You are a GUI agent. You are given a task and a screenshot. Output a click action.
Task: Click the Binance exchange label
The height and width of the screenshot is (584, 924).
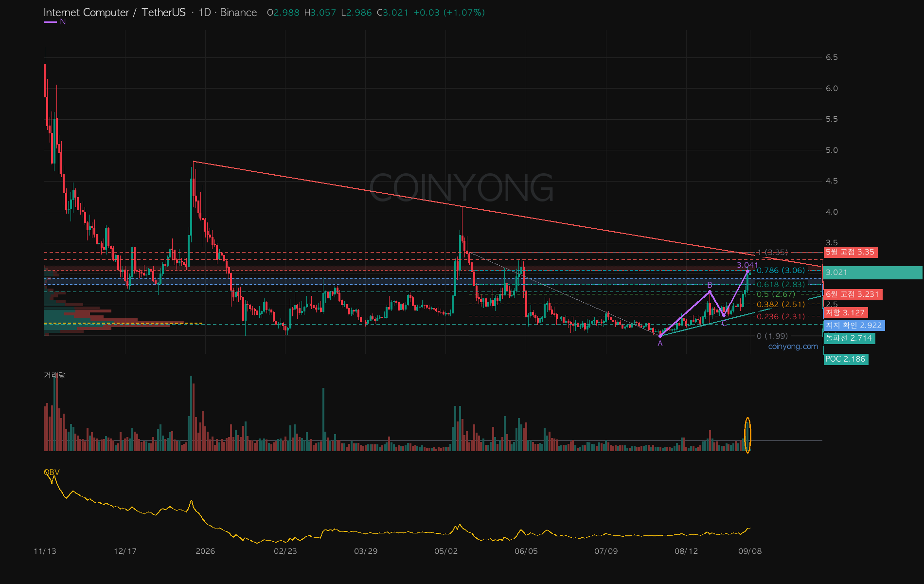point(238,13)
